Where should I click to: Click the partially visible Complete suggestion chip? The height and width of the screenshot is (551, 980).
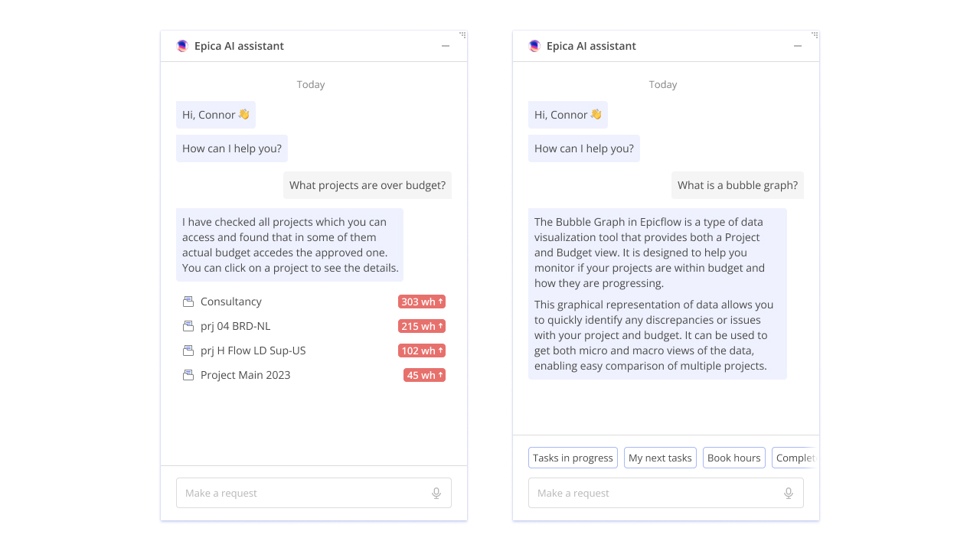(795, 458)
